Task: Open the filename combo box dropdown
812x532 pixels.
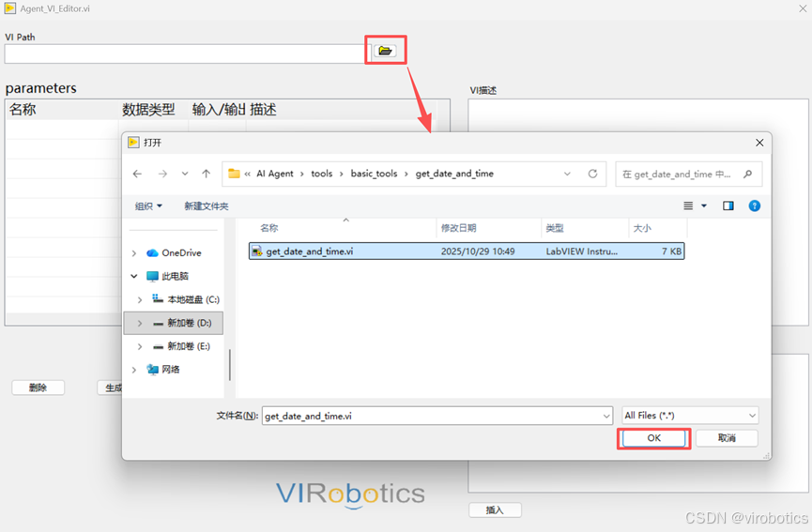Action: coord(606,416)
